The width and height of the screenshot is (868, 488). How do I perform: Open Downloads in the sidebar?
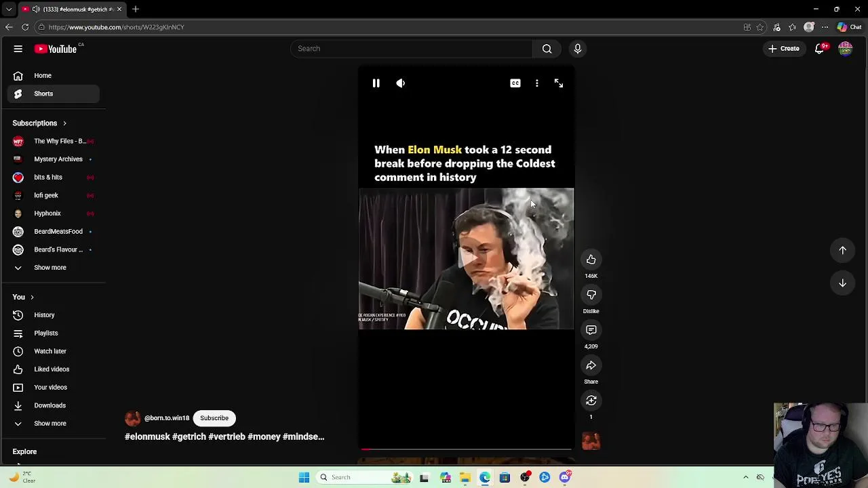click(x=54, y=405)
